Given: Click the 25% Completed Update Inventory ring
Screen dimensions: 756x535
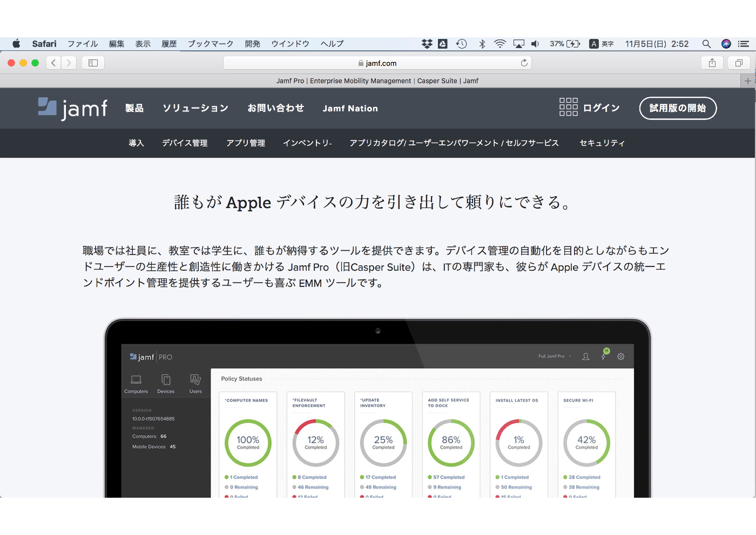Looking at the screenshot, I should click(x=383, y=443).
